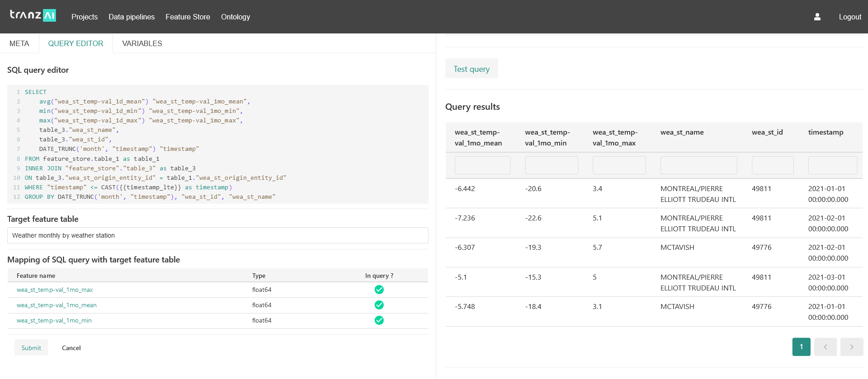Click result cell value -15.3
Image resolution: width=868 pixels, height=379 pixels.
click(x=533, y=277)
